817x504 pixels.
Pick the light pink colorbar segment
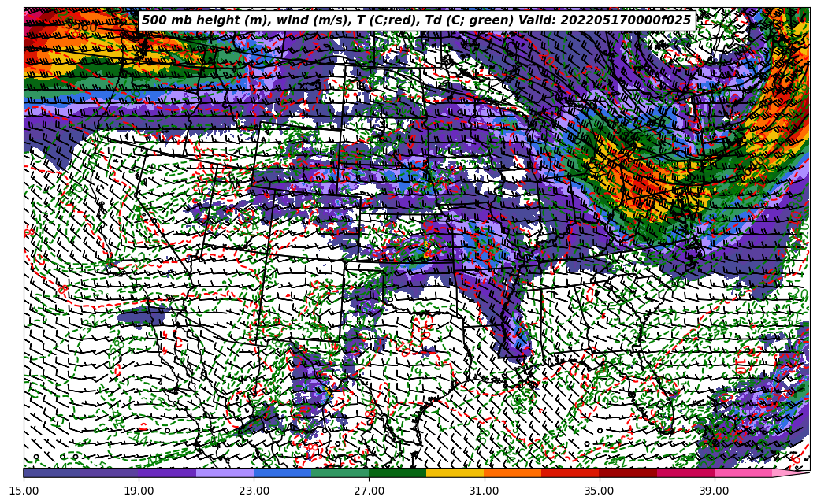point(743,473)
